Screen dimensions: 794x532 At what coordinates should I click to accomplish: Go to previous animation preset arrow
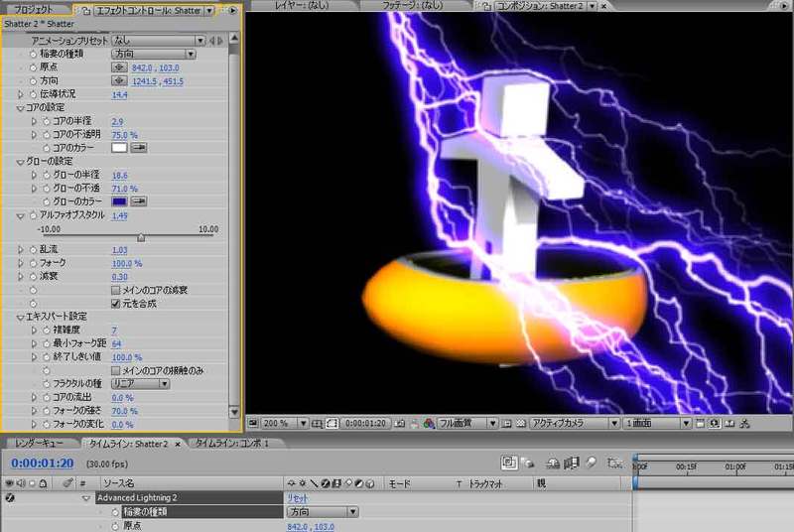[x=212, y=40]
